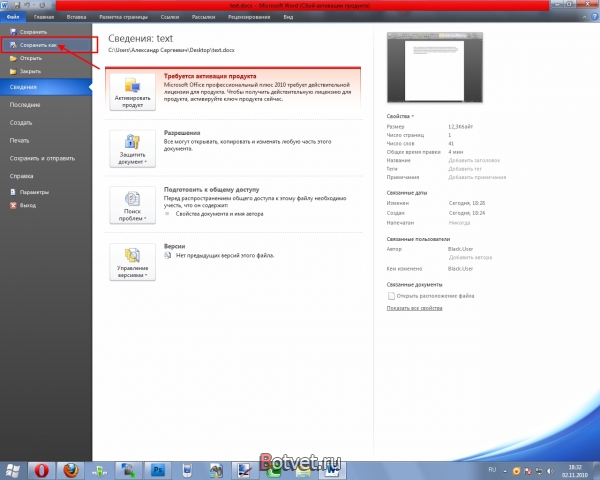Open the Защитить документ dropdown
600x480 pixels.
[x=132, y=149]
